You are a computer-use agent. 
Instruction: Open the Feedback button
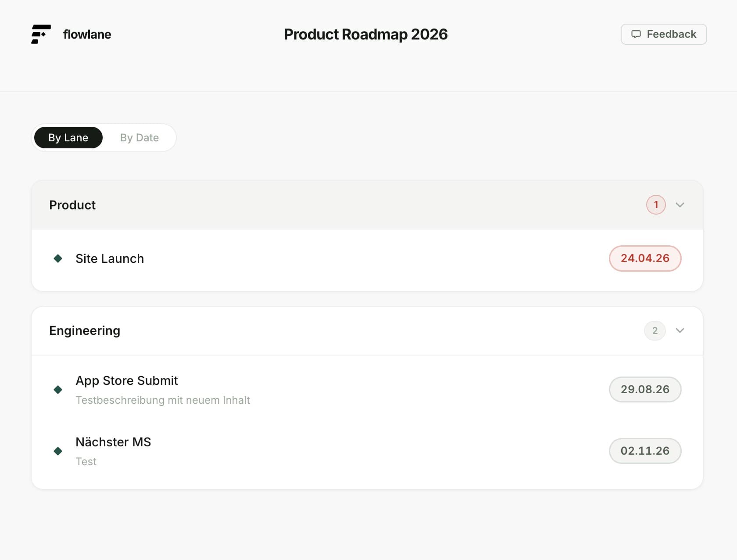click(x=664, y=34)
